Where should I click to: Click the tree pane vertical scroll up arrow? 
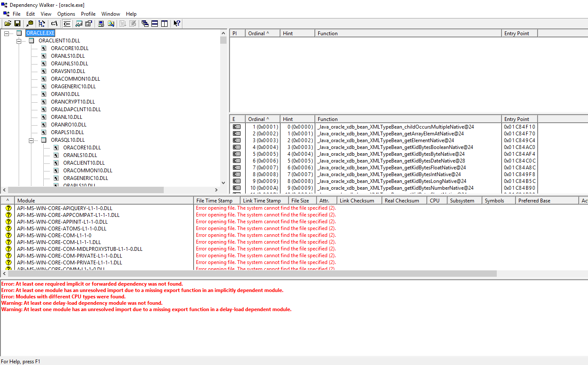click(224, 33)
